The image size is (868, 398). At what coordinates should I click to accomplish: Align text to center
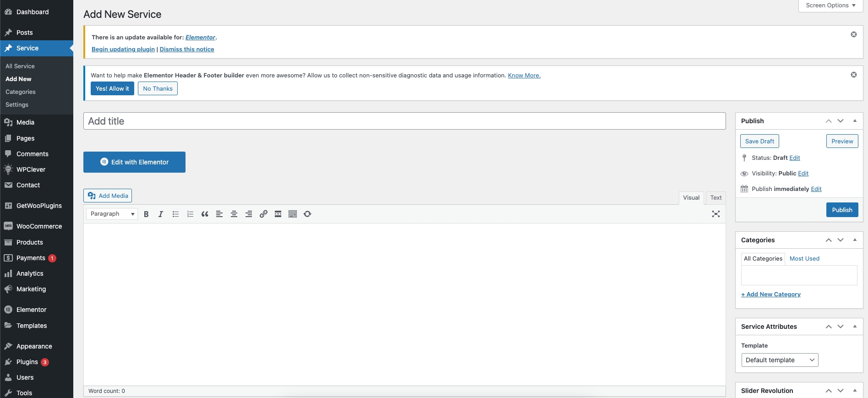click(x=234, y=214)
